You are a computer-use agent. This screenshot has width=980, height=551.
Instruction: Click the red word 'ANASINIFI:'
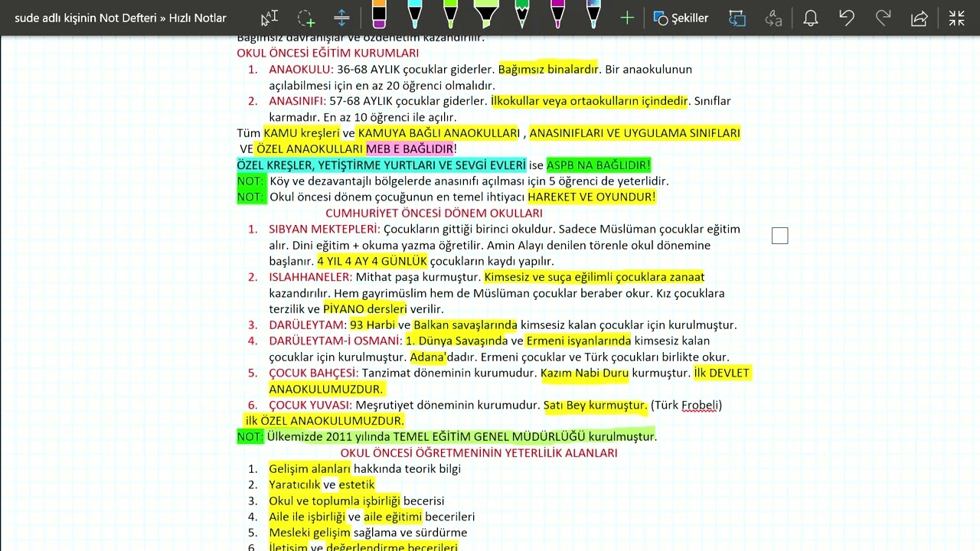tap(298, 100)
